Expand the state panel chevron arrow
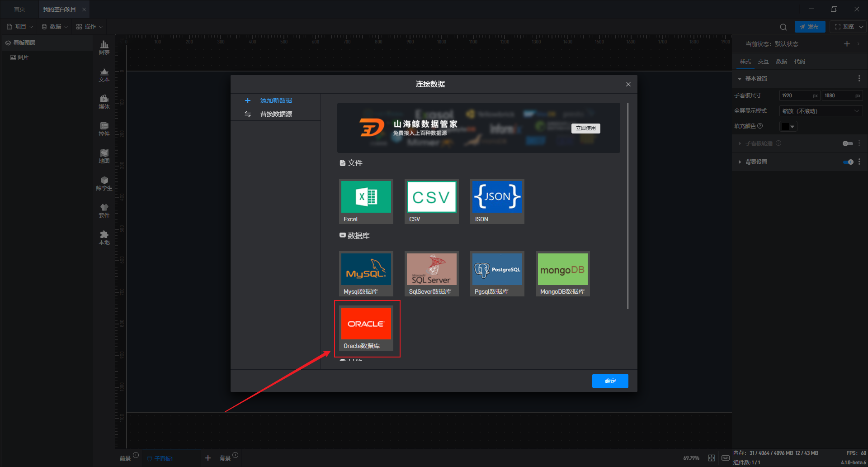 coord(858,44)
